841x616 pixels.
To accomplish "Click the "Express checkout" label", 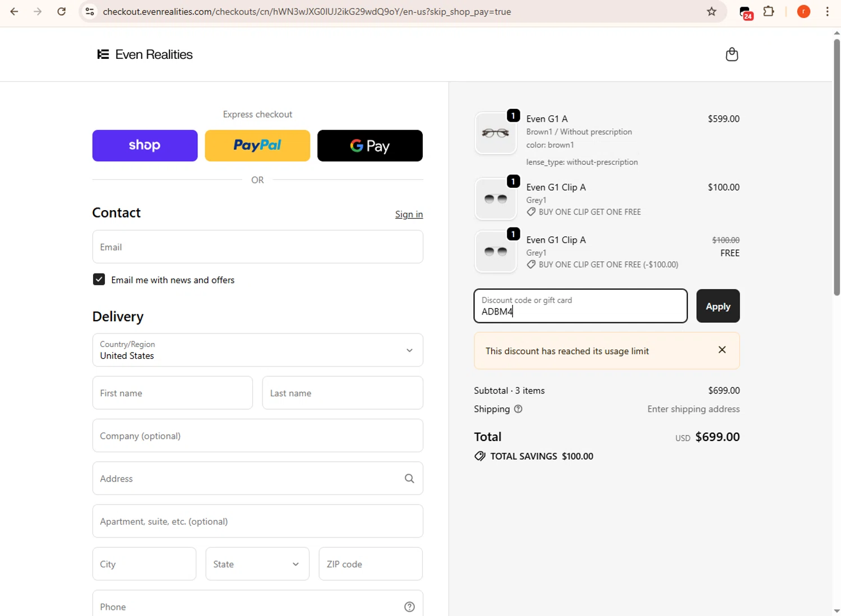I will [257, 114].
